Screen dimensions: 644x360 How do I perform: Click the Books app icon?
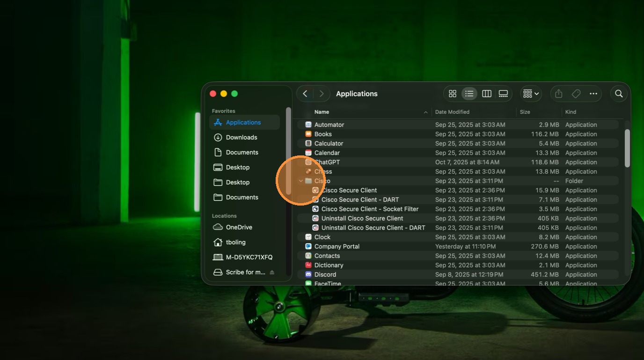(x=308, y=134)
